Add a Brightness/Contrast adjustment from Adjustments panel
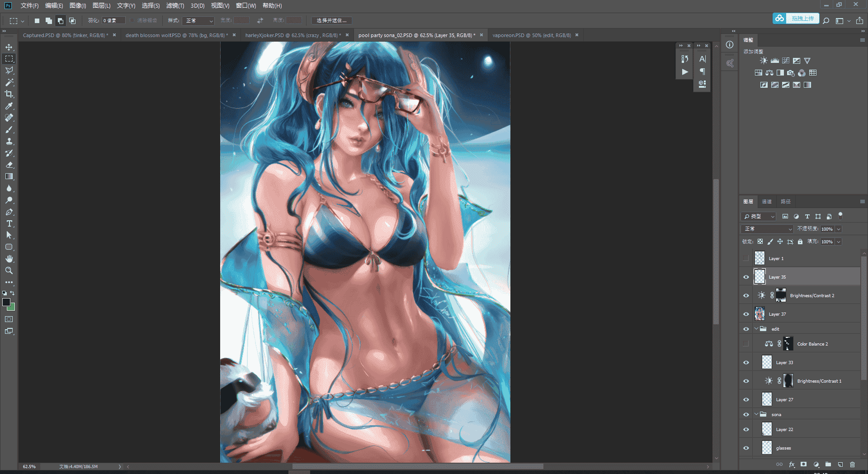 (764, 61)
